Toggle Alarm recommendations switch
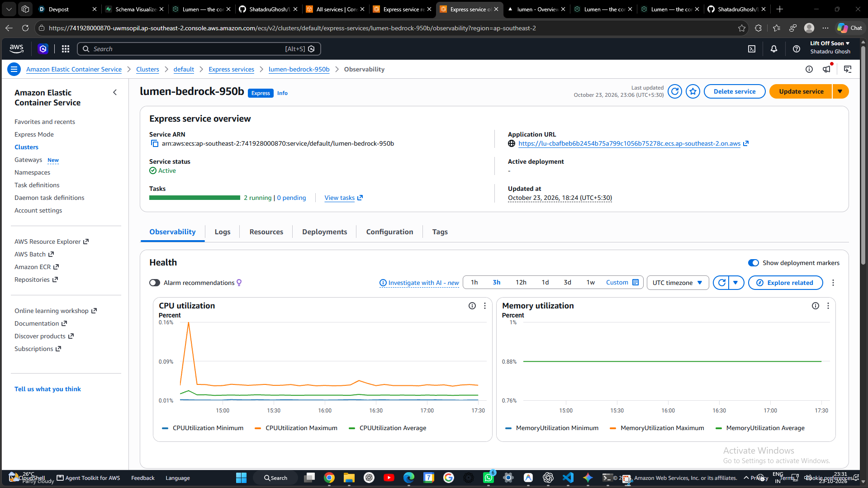Viewport: 868px width, 488px height. tap(155, 283)
